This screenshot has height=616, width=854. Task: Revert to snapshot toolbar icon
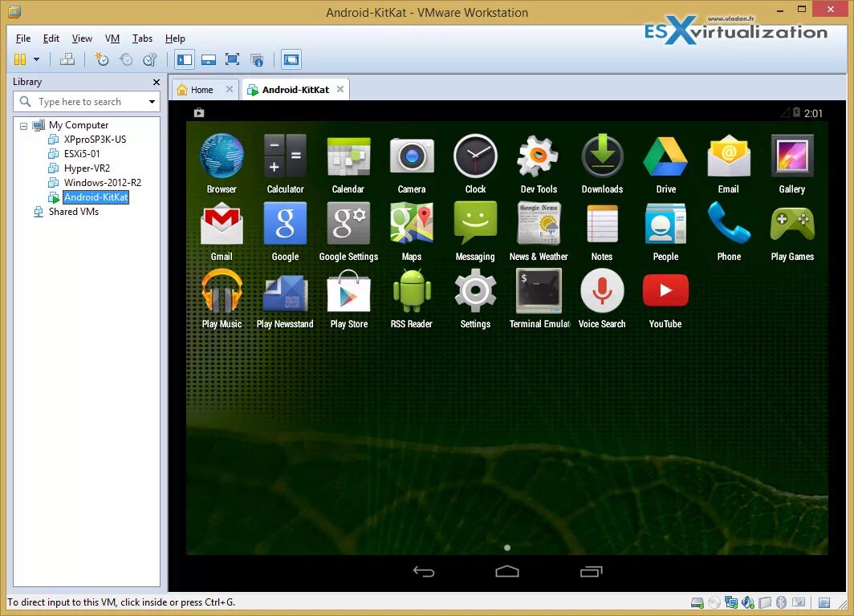[x=126, y=59]
